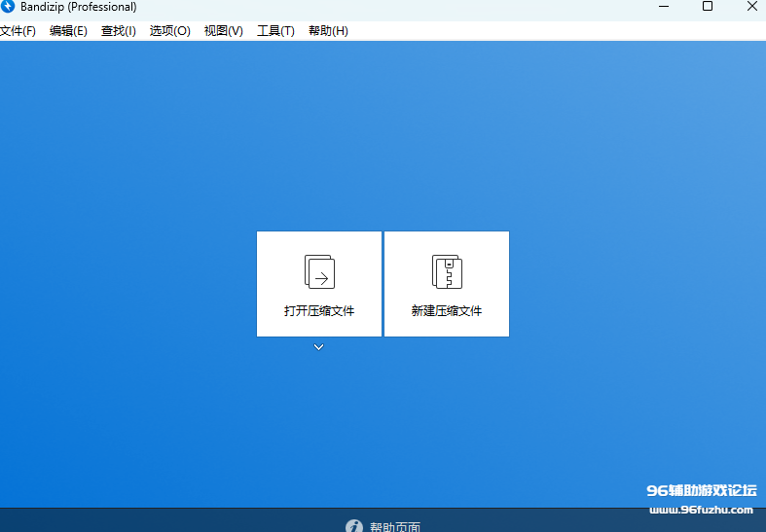This screenshot has height=532, width=766.
Task: Open the 视图(V) menu
Action: [224, 31]
